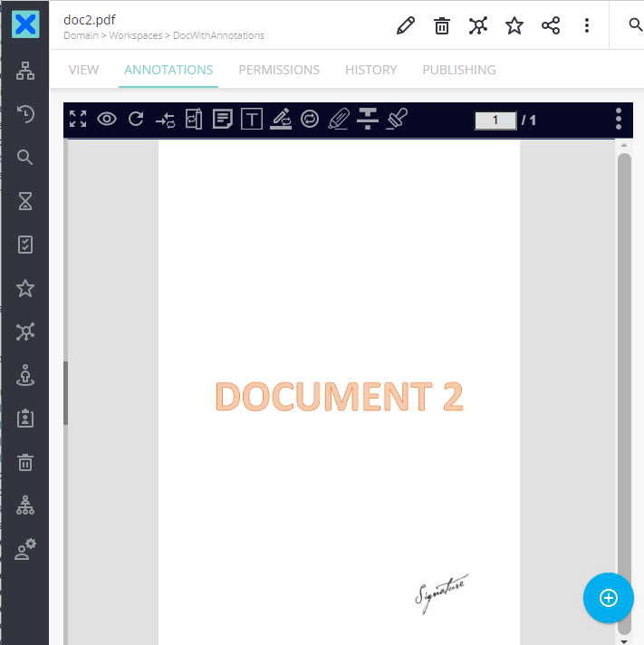Toggle annotation visibility eye icon
The width and height of the screenshot is (644, 645).
[x=107, y=119]
